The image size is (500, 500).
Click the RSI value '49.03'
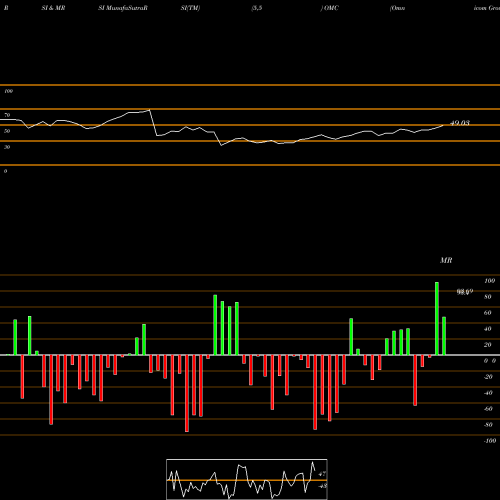click(x=460, y=123)
